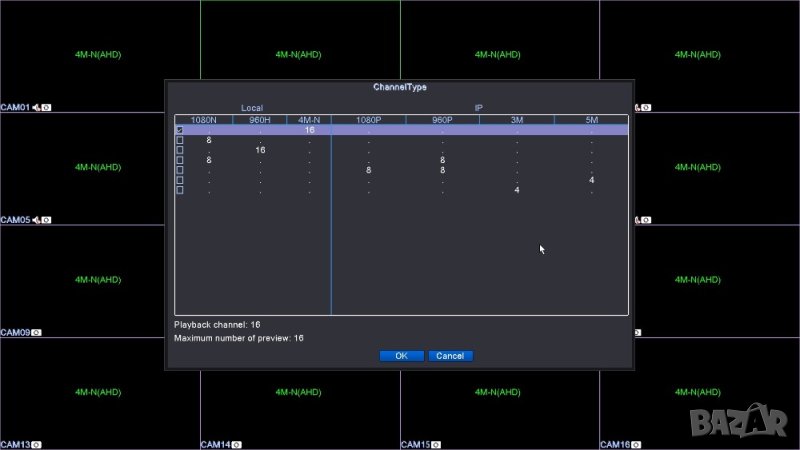
Task: Click the CAM01 recording status icon
Action: [x=46, y=107]
